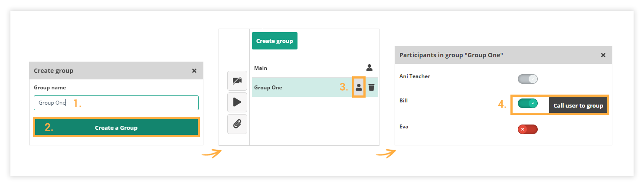Screen dimensions: 644x187
Task: Toggle Ani Teacher's group switch
Action: point(528,79)
